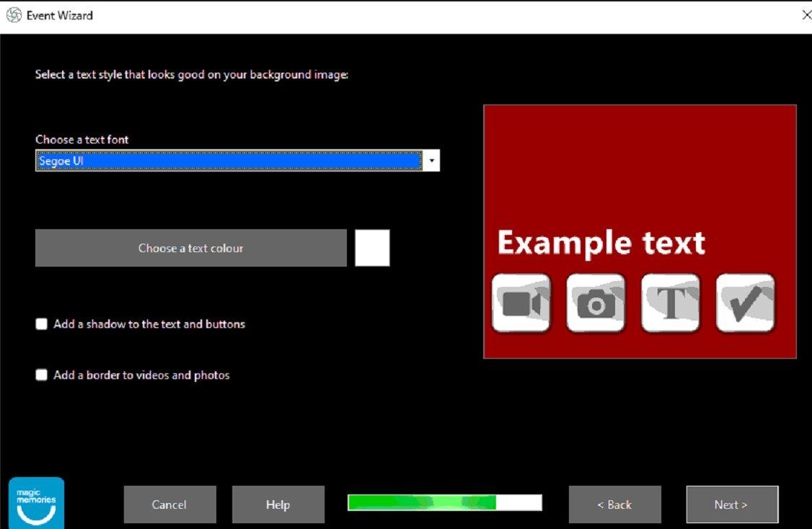Click the Magic Memories logo

pos(36,502)
